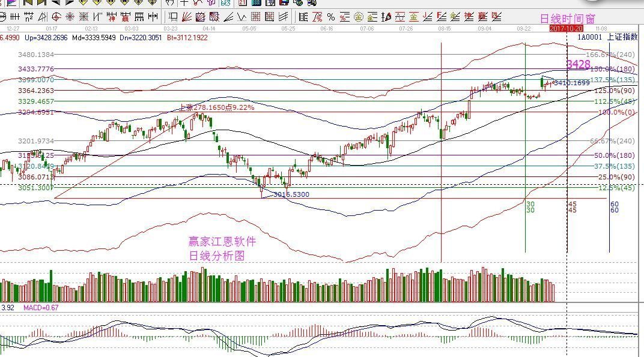Click the red '神' drawing tool icon
Screen dimensions: 644x357
pos(112,17)
